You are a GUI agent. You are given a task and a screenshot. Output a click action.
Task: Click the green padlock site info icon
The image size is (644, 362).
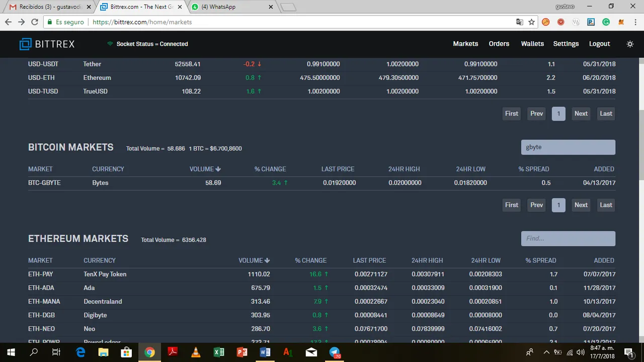tap(49, 22)
